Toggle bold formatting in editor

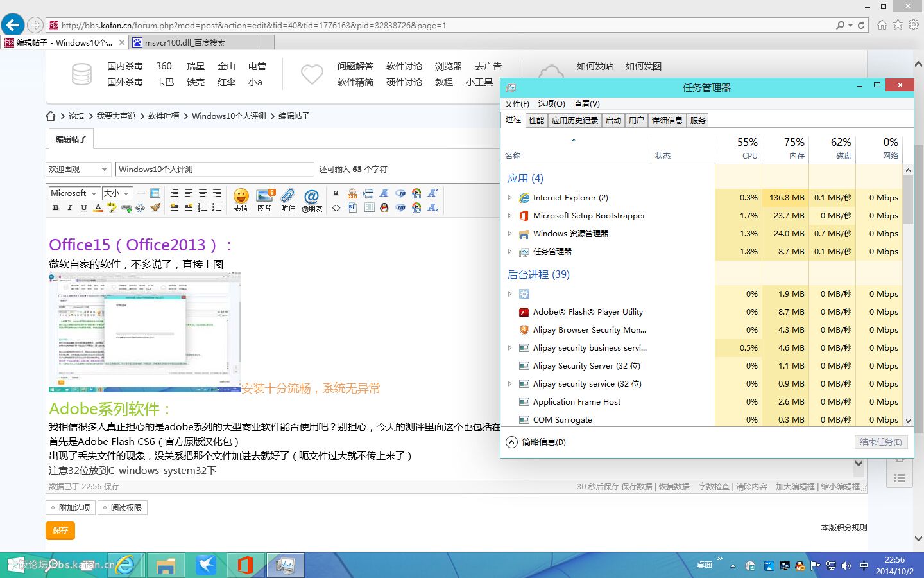pos(56,207)
